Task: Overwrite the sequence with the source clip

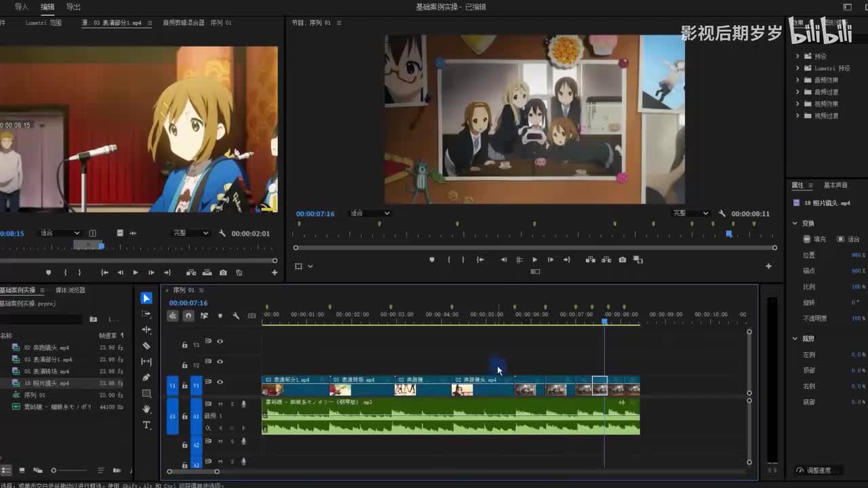Action: [x=207, y=272]
